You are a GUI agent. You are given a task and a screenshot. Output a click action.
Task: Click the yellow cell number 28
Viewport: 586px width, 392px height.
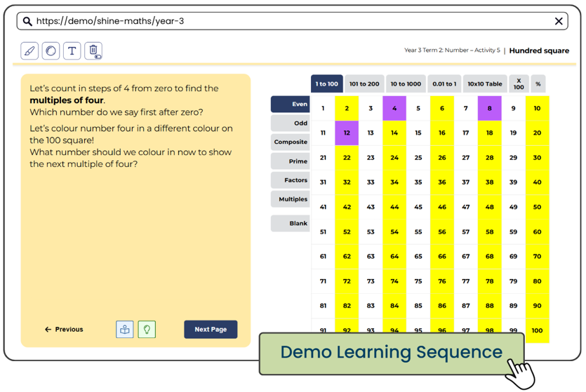click(x=490, y=158)
